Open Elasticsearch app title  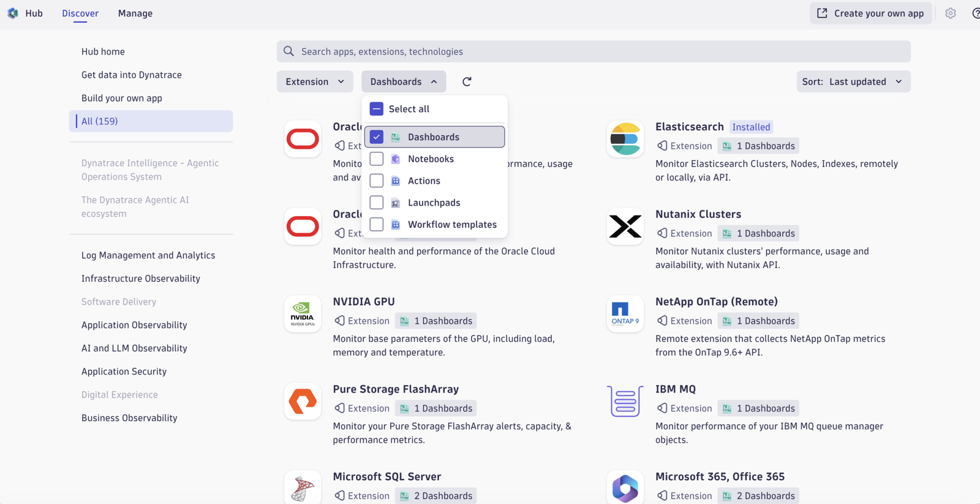[x=690, y=127]
